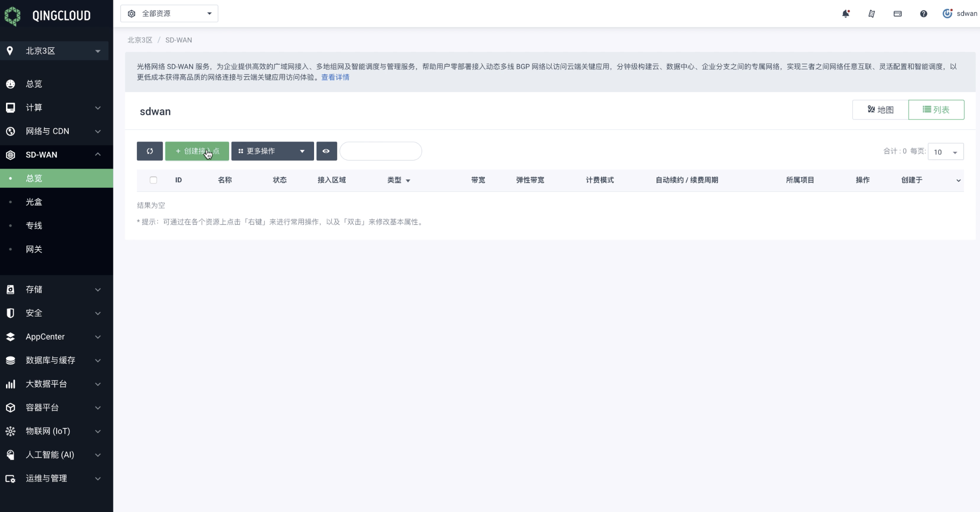The width and height of the screenshot is (980, 512).
Task: Expand the 运维与管理 menu chevron
Action: (x=98, y=479)
